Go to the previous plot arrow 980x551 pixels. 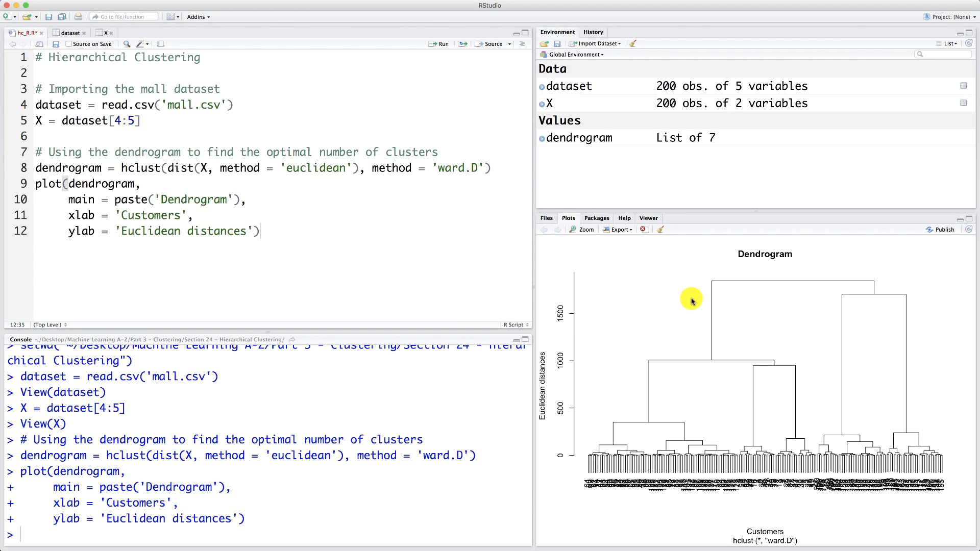544,230
